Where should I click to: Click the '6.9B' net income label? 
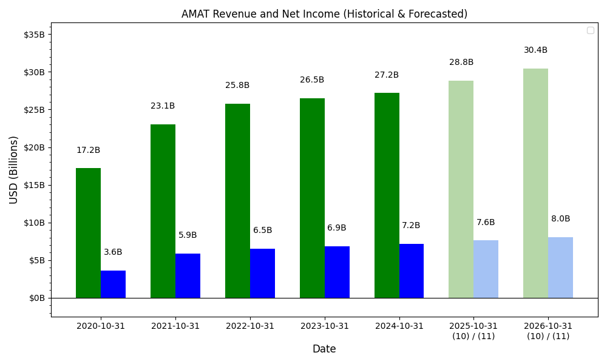click(x=337, y=228)
